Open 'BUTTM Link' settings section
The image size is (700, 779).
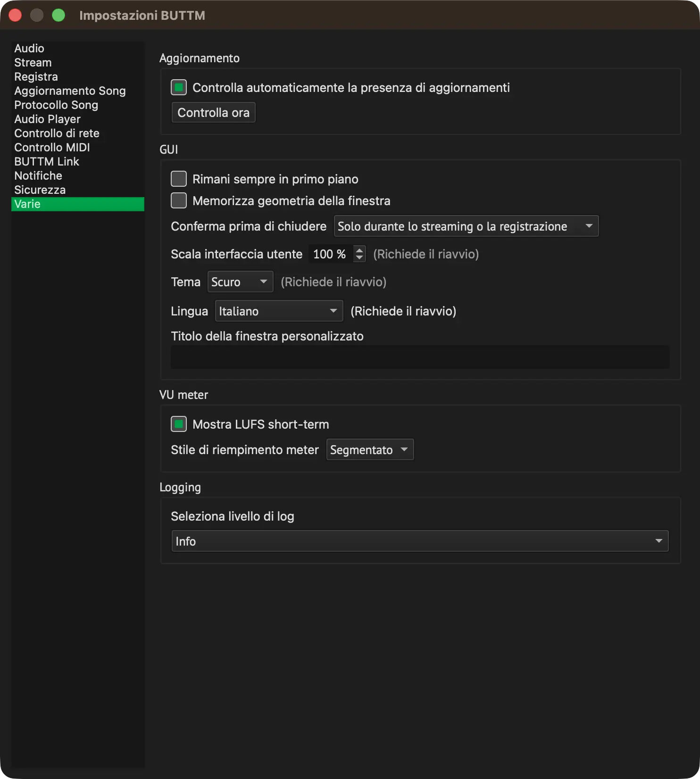(78, 162)
